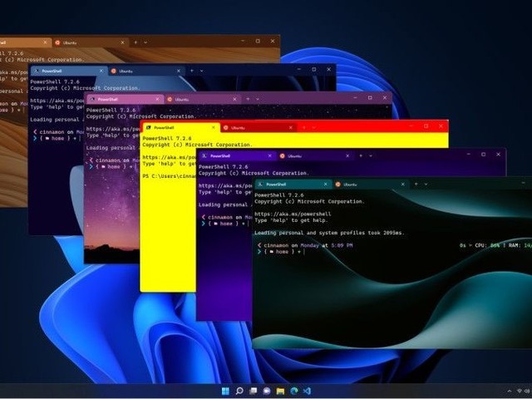
Task: Launch Chat app from taskbar
Action: click(x=267, y=391)
